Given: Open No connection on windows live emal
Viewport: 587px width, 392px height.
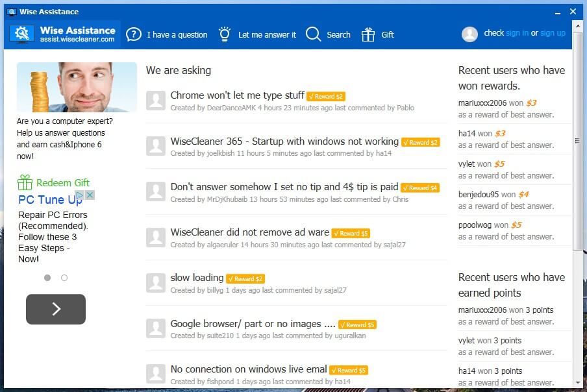Looking at the screenshot, I should pyautogui.click(x=249, y=369).
